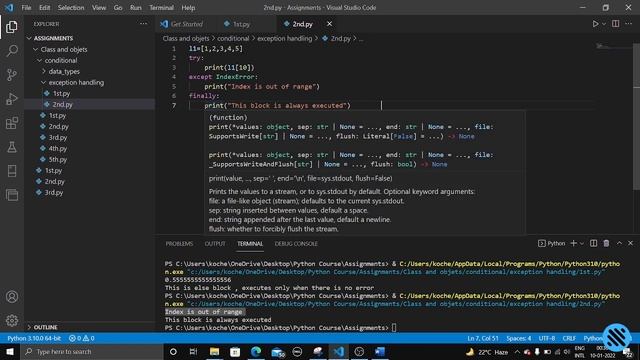Image resolution: width=640 pixels, height=360 pixels.
Task: Open the Explorer view in activity bar
Action: (x=12, y=27)
